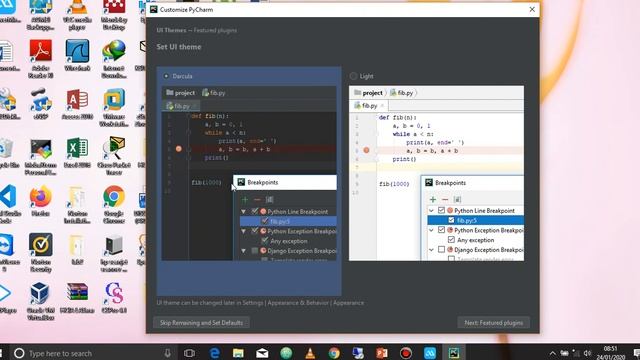The image size is (640, 360).
Task: Click the taskbar clock showing 08:51
Action: 610,353
